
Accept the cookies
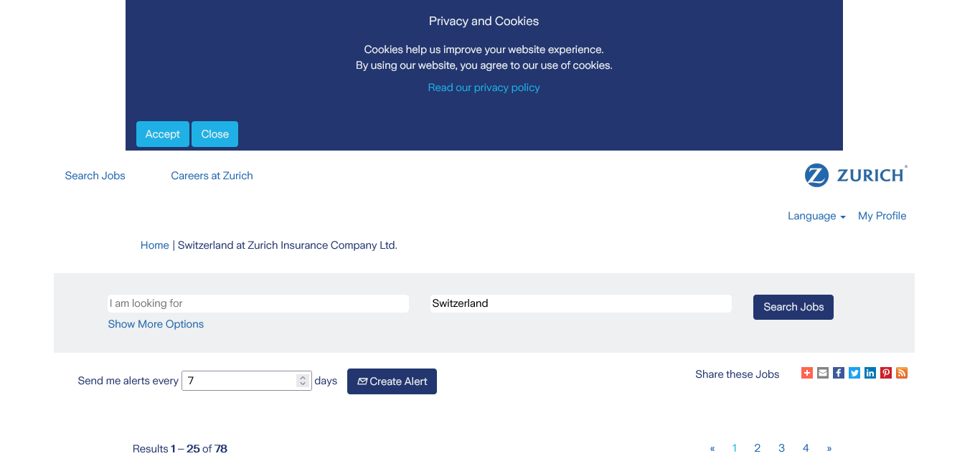[x=163, y=134]
